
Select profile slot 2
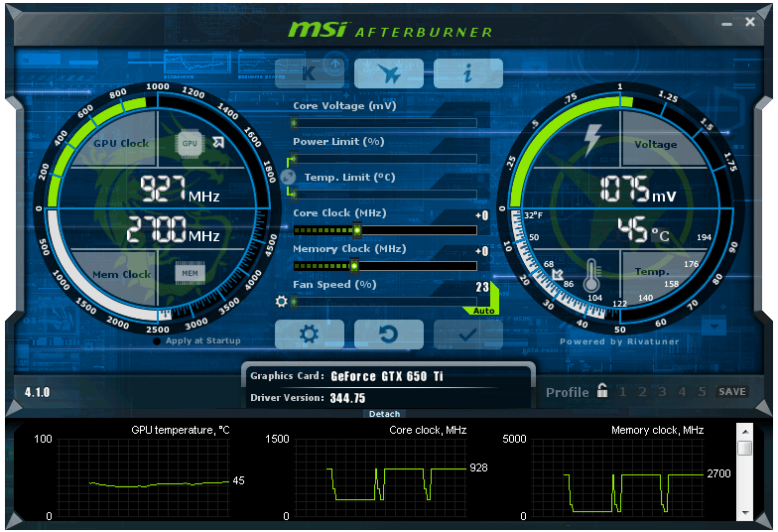[x=643, y=392]
